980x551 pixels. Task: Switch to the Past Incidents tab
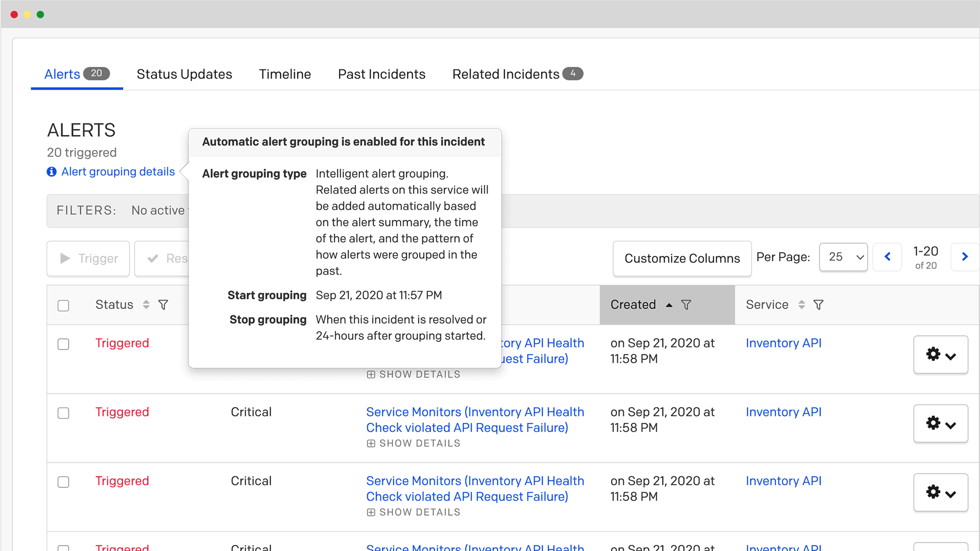point(383,74)
